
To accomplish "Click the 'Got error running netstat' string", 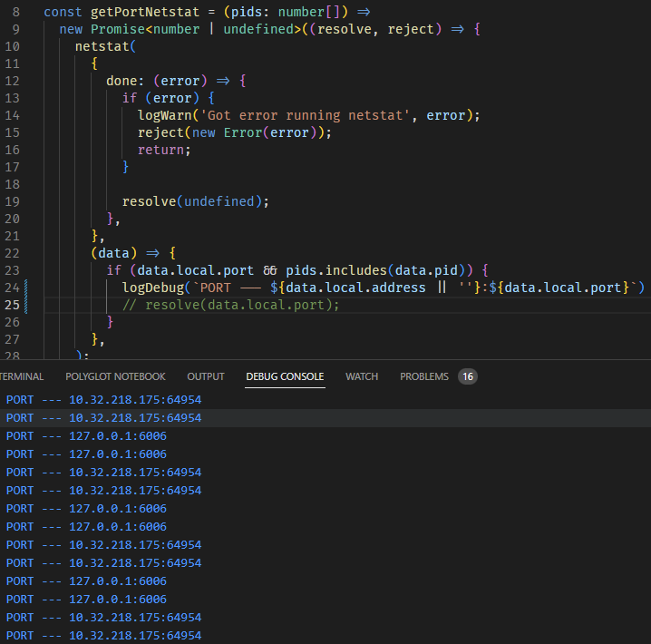I will click(306, 115).
